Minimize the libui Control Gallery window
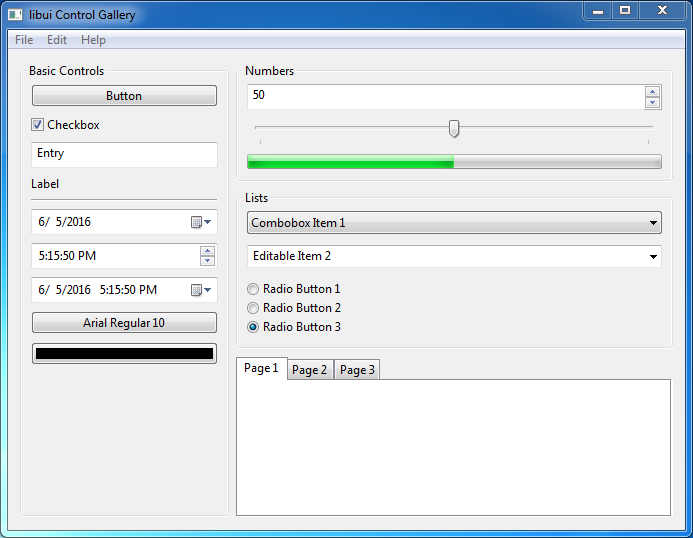This screenshot has width=693, height=538. pyautogui.click(x=598, y=11)
